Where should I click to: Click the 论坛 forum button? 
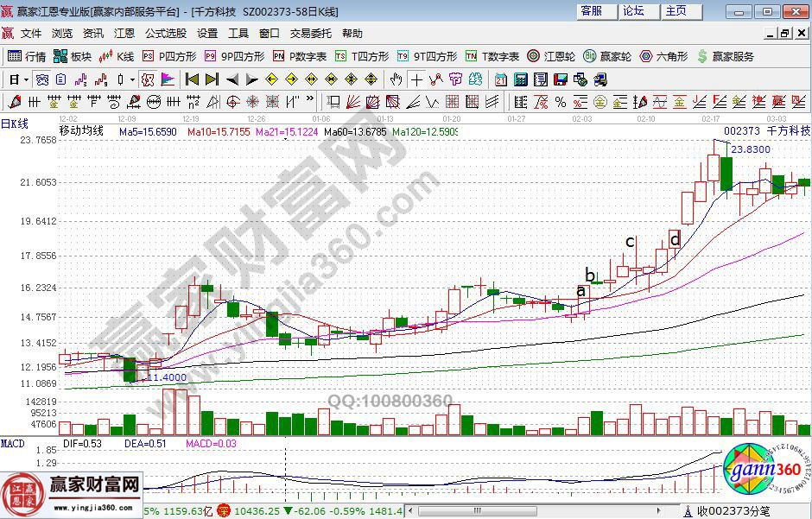634,11
